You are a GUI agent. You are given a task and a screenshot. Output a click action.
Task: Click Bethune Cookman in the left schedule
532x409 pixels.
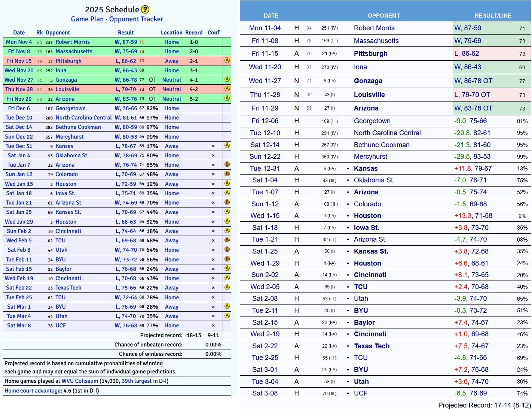point(78,127)
